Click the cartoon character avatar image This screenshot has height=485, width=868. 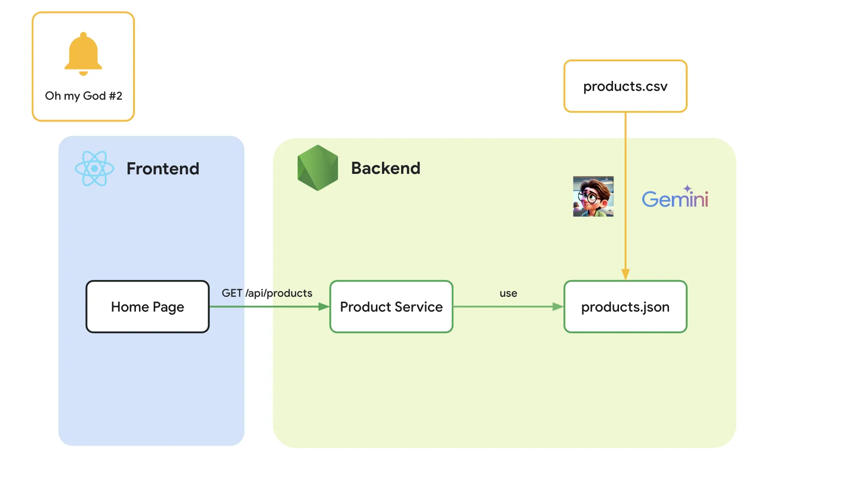pyautogui.click(x=594, y=196)
